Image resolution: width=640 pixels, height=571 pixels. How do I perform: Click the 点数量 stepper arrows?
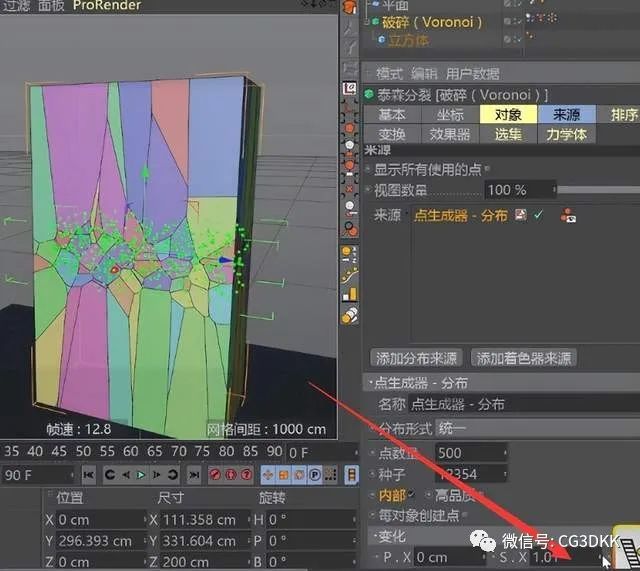(505, 453)
